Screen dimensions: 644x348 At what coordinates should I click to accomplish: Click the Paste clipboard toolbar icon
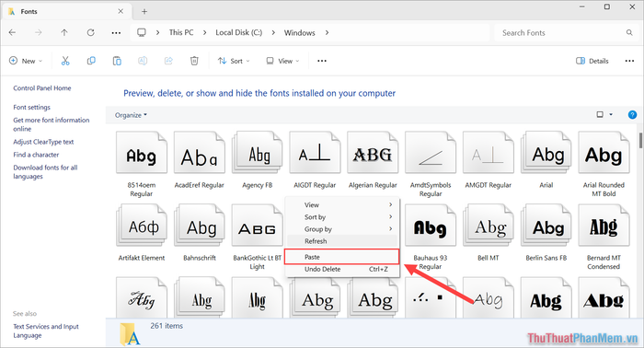click(x=117, y=61)
